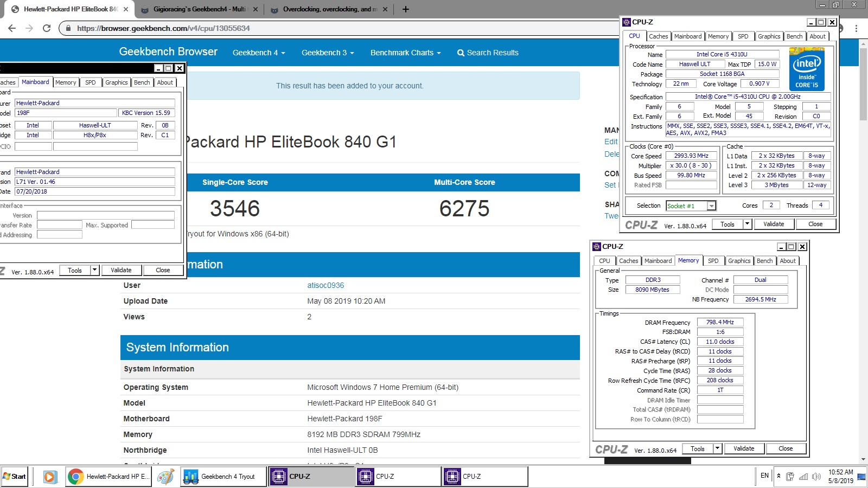Image resolution: width=868 pixels, height=488 pixels.
Task: Open About tab in left CPU-Z window
Action: pyautogui.click(x=165, y=82)
